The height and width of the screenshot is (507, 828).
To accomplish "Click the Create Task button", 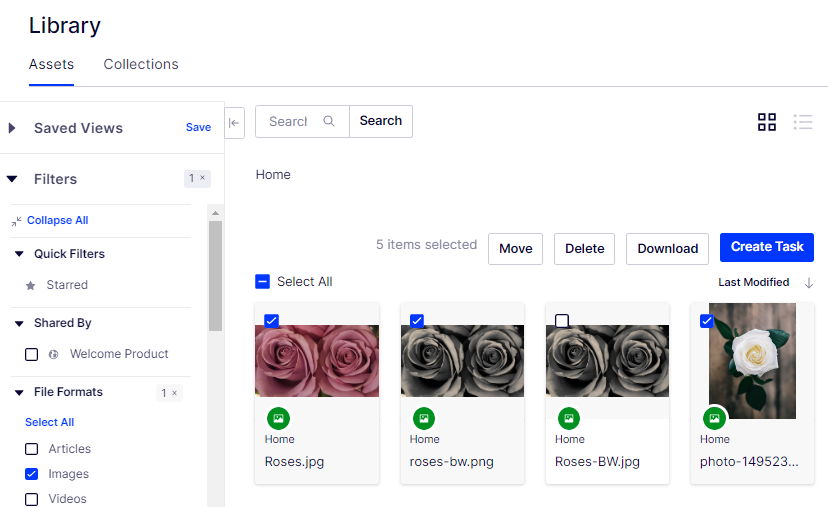I will click(767, 247).
